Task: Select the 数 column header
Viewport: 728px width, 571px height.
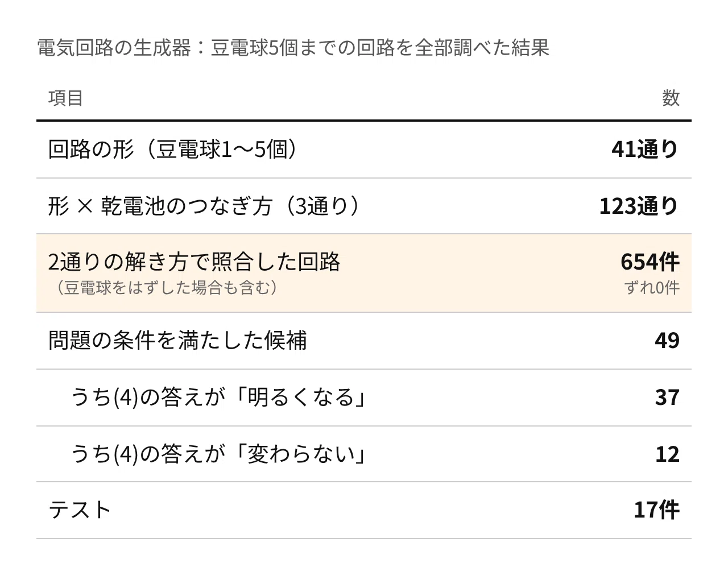Action: (x=671, y=98)
